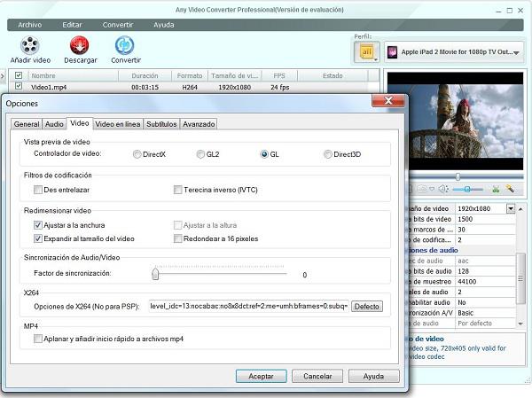Click the Duración column header
Screen dimensions: 532x398
tap(145, 75)
